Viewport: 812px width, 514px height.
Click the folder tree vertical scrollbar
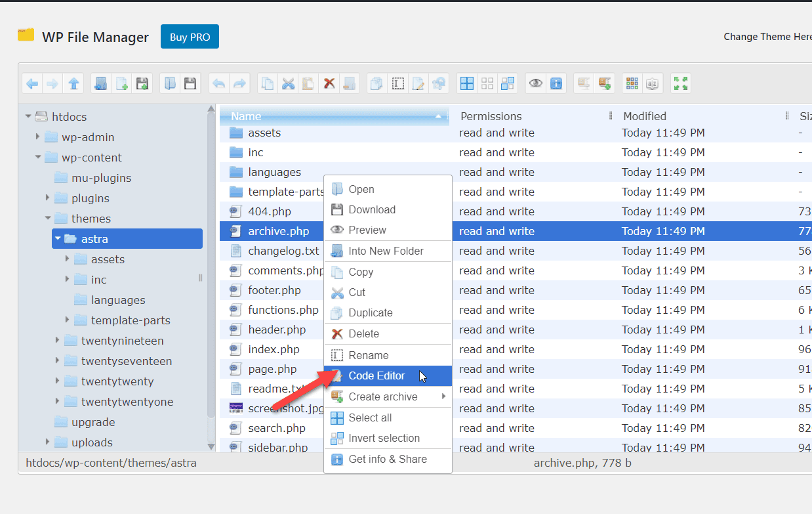(x=211, y=263)
